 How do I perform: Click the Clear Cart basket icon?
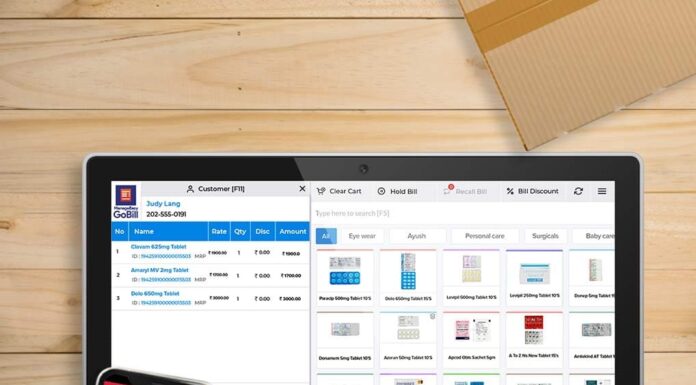tap(321, 191)
